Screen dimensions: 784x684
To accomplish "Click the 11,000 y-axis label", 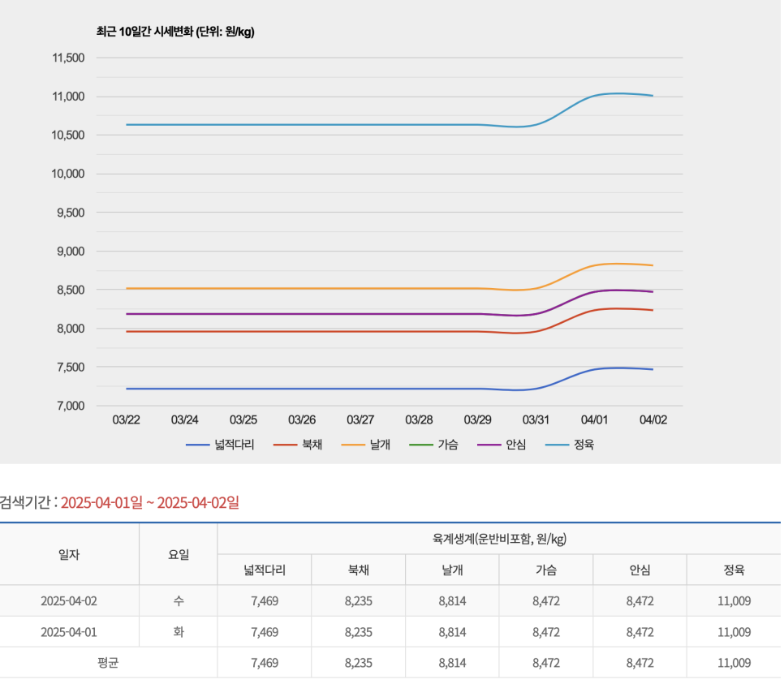I will pos(68,97).
